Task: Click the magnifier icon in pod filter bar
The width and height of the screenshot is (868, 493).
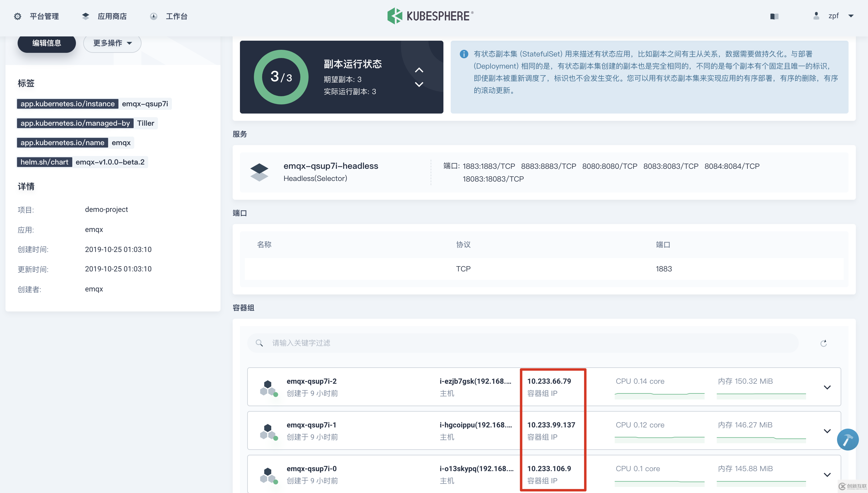Action: [259, 343]
